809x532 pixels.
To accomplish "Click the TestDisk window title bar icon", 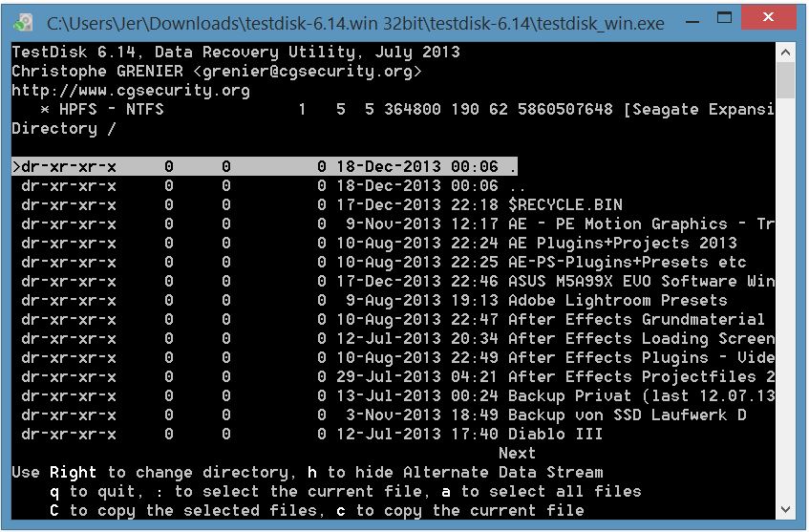I will coord(23,22).
